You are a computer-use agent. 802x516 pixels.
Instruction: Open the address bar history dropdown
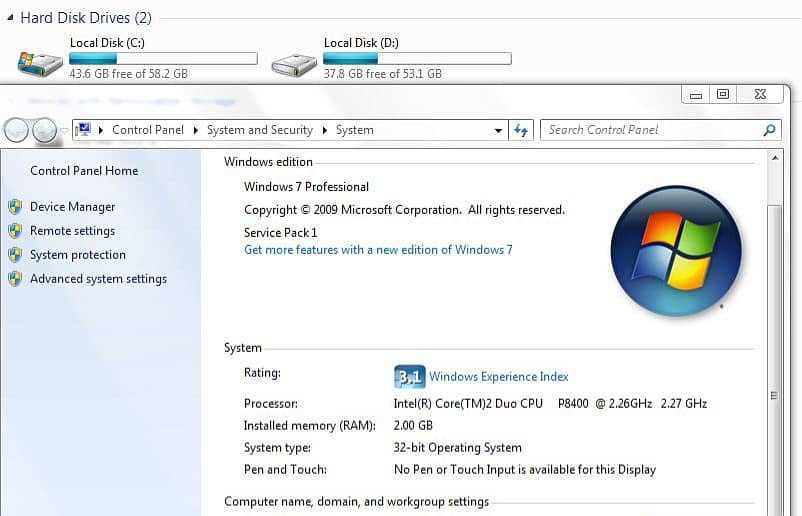[x=499, y=130]
